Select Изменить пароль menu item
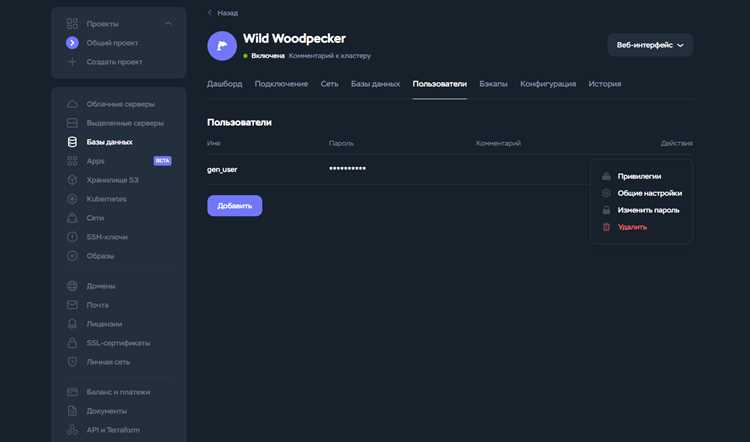Screen dimensions: 750x442 click(x=648, y=210)
